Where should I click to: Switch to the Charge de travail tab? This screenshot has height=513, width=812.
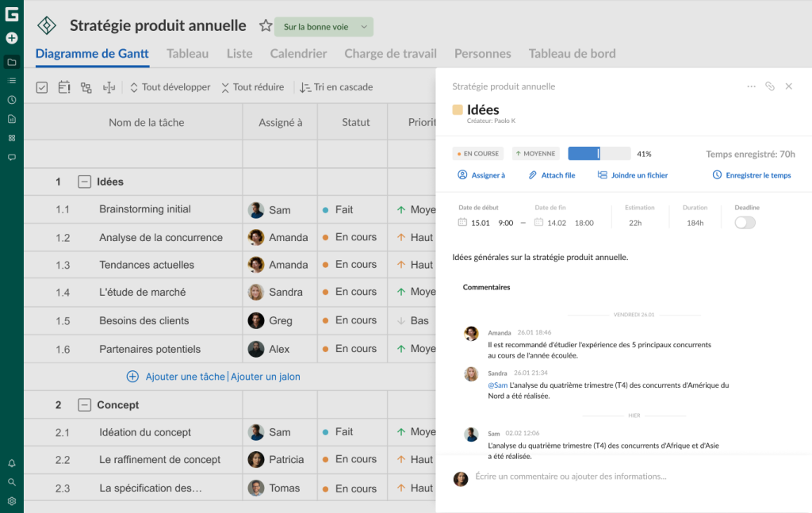coord(390,53)
